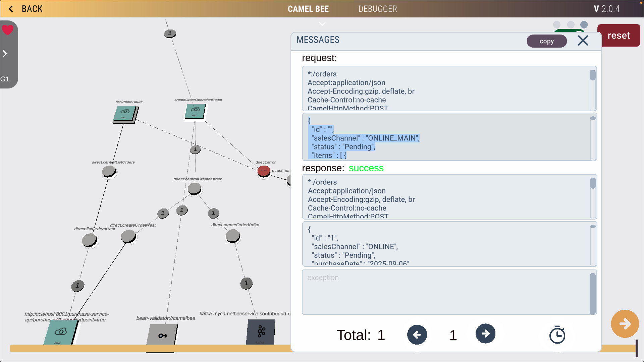Select the third dot indicator near reset
The width and height of the screenshot is (644, 362).
click(584, 24)
